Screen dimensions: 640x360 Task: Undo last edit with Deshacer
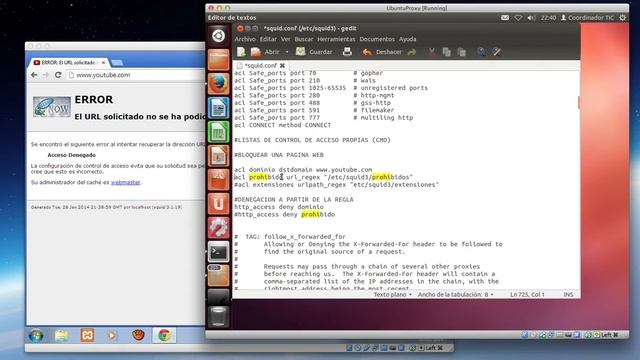pos(382,52)
